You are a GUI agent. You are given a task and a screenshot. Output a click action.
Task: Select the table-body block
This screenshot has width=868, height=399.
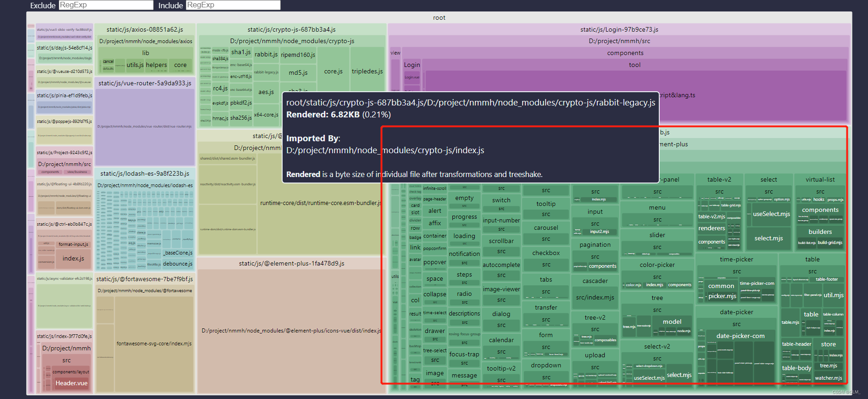click(x=796, y=368)
